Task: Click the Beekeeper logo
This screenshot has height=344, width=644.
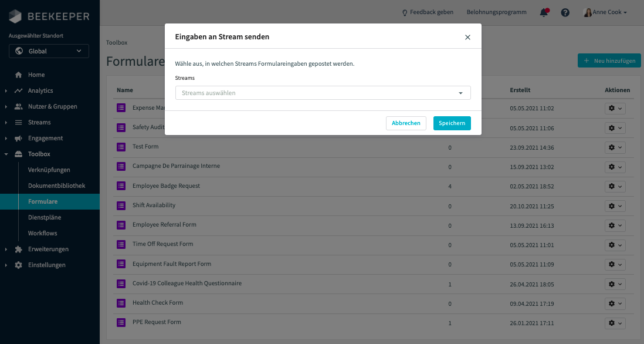Action: click(49, 16)
